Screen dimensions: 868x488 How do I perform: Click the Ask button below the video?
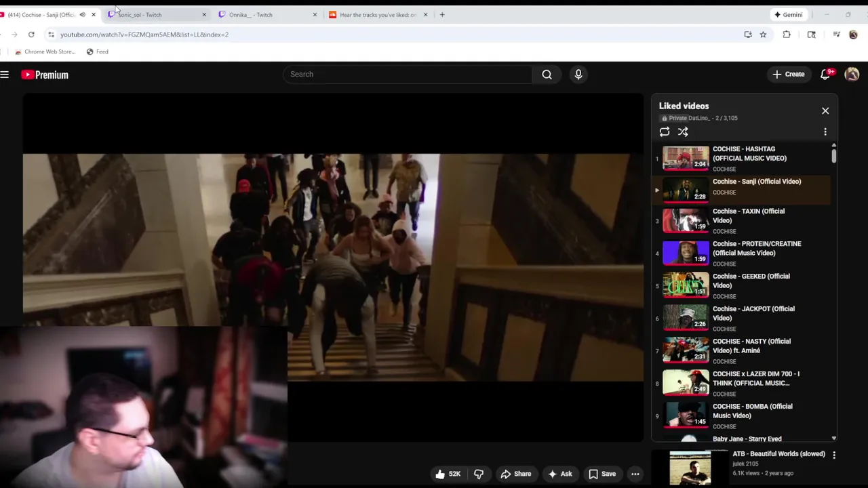[560, 474]
